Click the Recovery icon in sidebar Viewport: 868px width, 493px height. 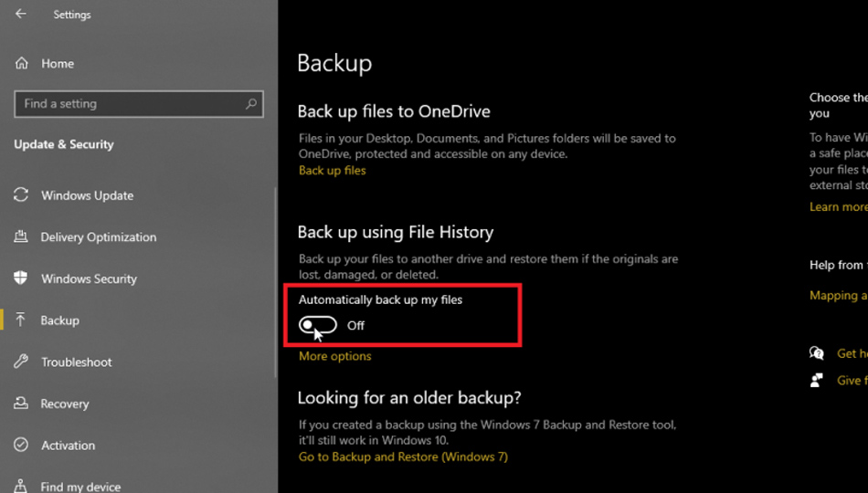pos(21,404)
